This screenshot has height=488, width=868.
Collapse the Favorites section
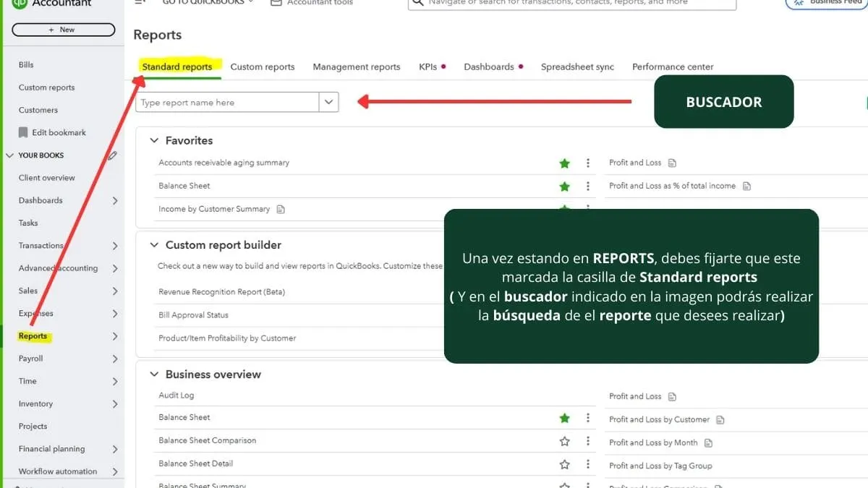(x=153, y=140)
